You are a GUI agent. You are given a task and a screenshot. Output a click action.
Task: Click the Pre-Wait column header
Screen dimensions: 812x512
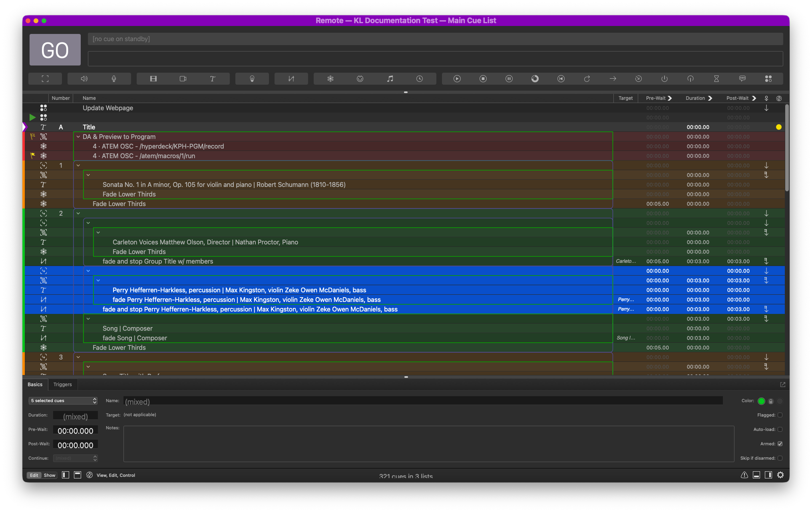point(659,98)
